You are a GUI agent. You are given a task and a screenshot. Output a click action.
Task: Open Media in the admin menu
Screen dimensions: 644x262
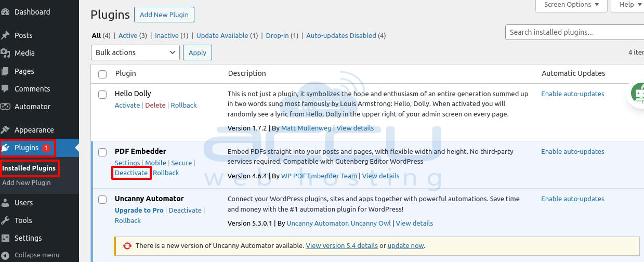(x=24, y=53)
